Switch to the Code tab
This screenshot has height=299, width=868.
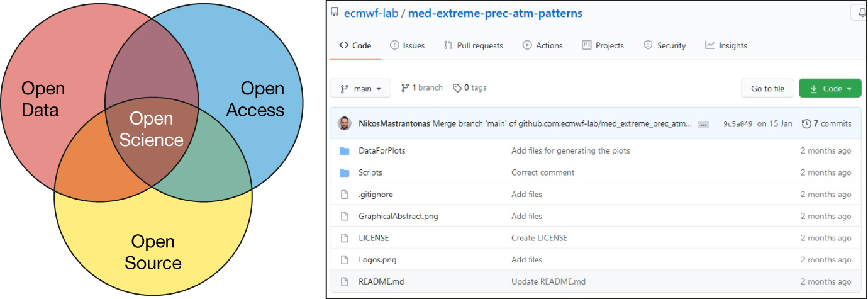click(x=355, y=45)
